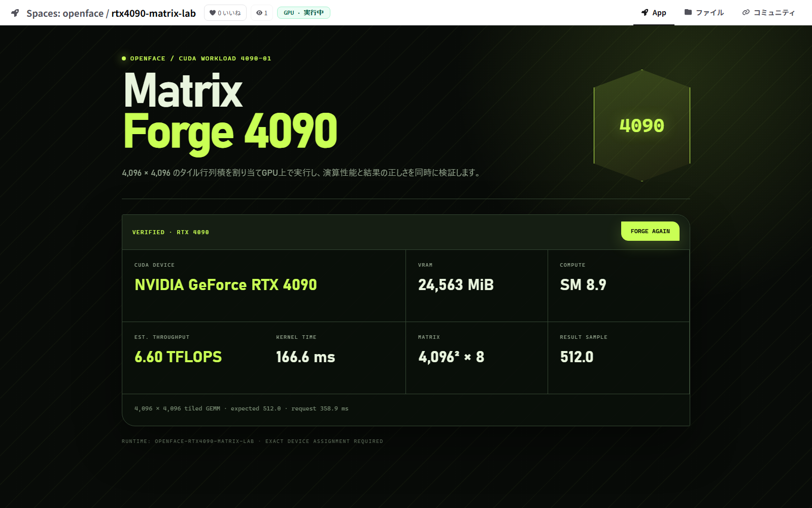
Task: Click the 4090 hexagon badge
Action: click(x=642, y=125)
